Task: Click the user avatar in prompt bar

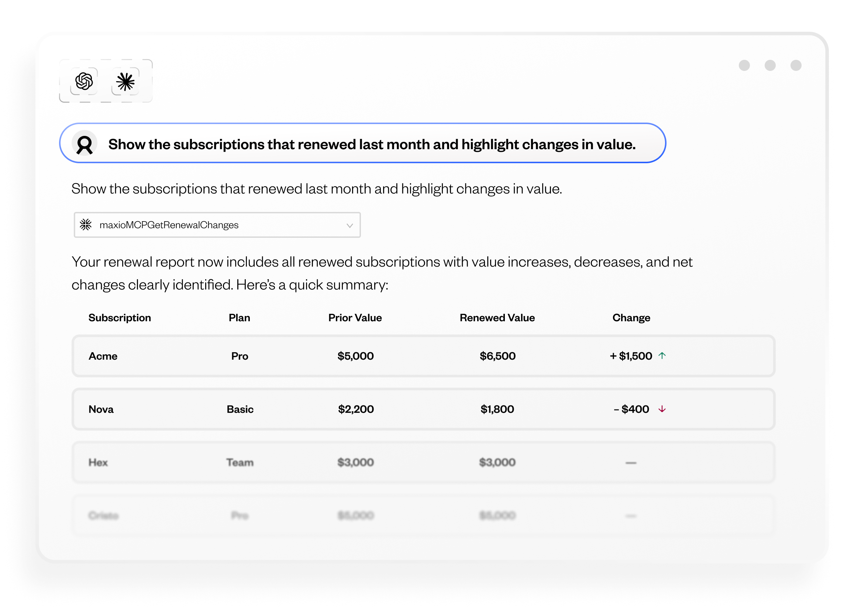Action: 85,144
